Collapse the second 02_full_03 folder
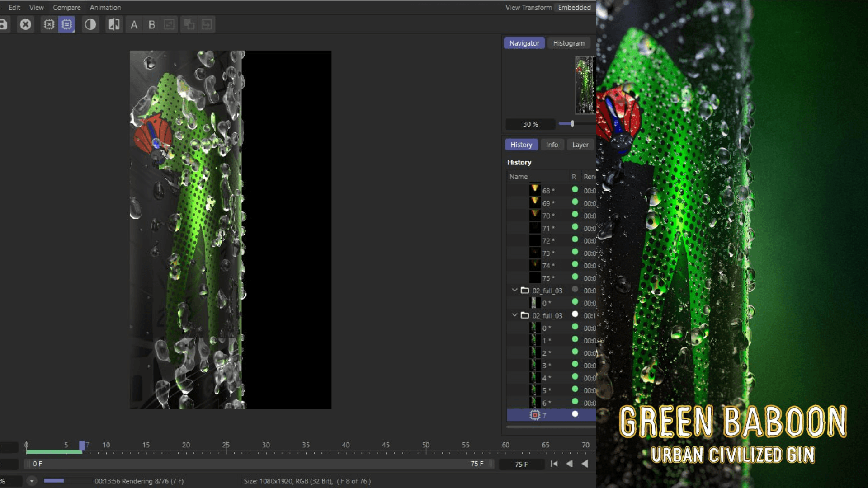This screenshot has width=868, height=488. pyautogui.click(x=514, y=315)
